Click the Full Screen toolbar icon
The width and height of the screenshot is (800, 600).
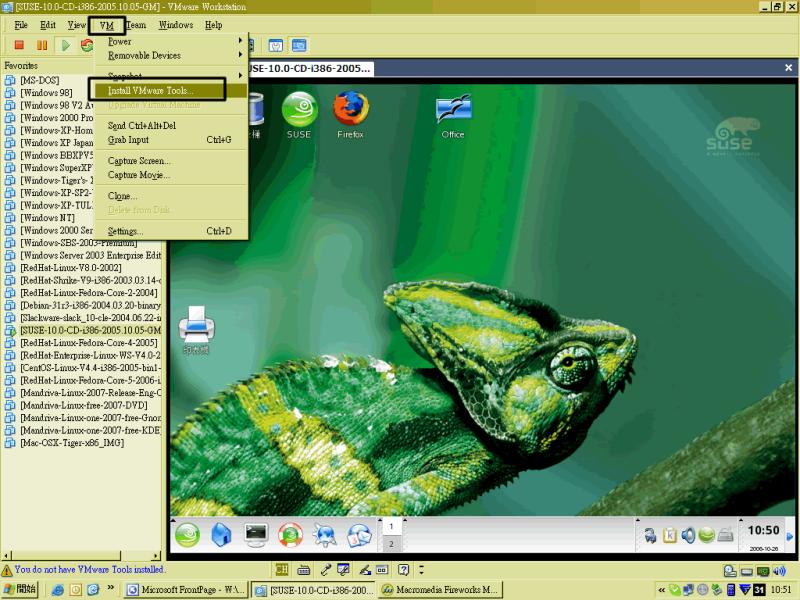pyautogui.click(x=299, y=45)
